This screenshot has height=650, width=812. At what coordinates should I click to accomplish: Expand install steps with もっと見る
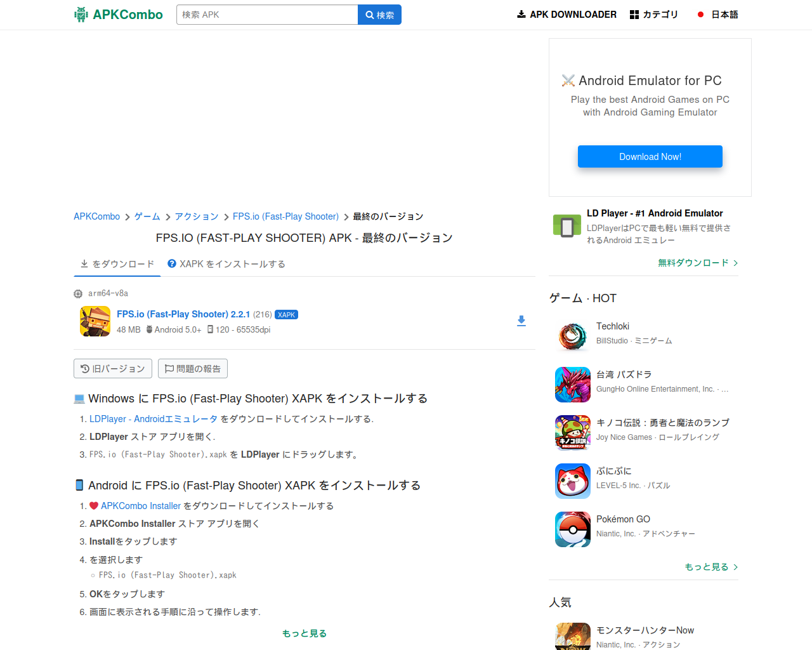click(304, 633)
